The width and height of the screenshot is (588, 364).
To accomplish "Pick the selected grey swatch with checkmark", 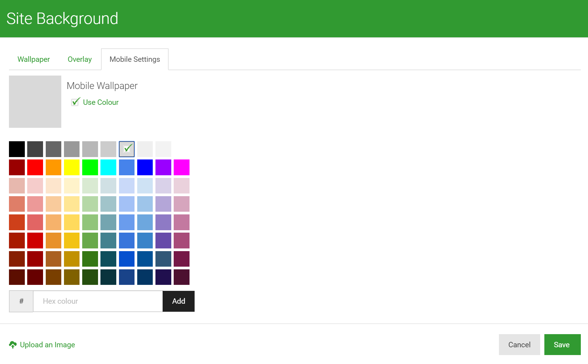I will (127, 149).
